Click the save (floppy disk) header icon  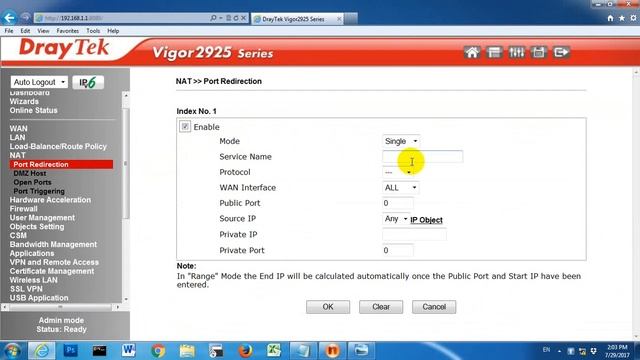tap(538, 52)
